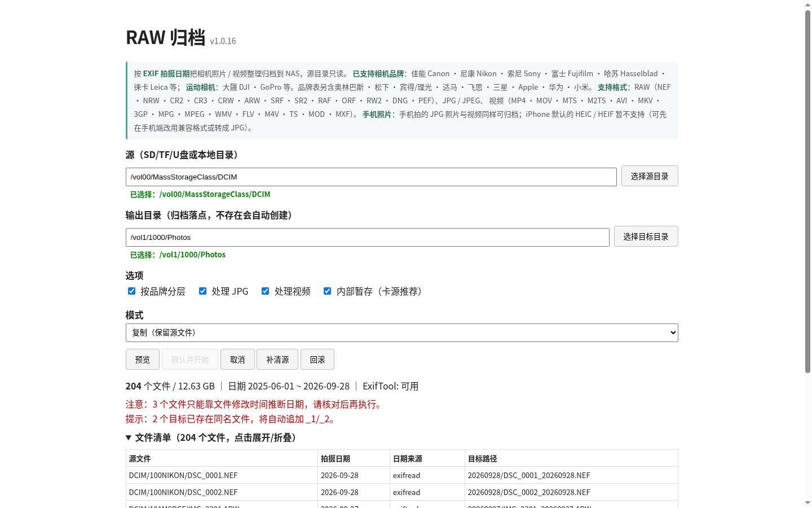Viewport: 812px width, 508px height.
Task: Click the 回滚 button
Action: click(317, 360)
